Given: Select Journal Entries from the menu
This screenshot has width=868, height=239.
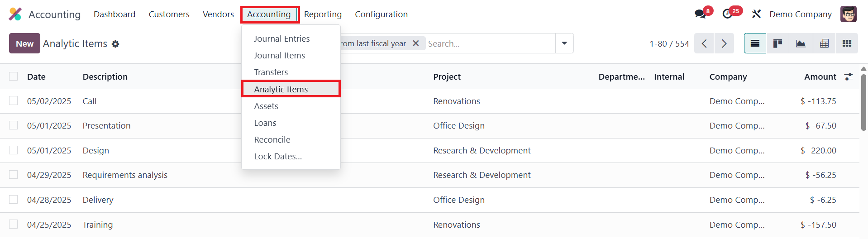Looking at the screenshot, I should tap(281, 39).
